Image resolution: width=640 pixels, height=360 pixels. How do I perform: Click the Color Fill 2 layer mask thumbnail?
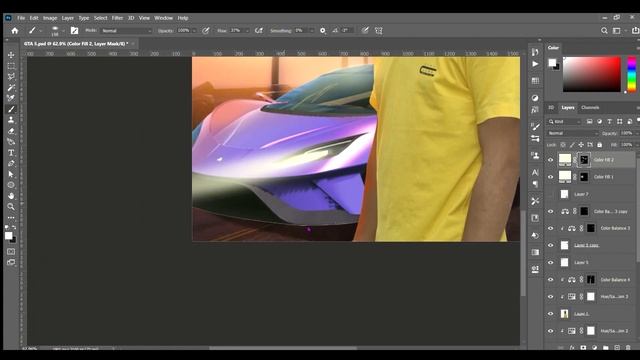click(x=584, y=160)
